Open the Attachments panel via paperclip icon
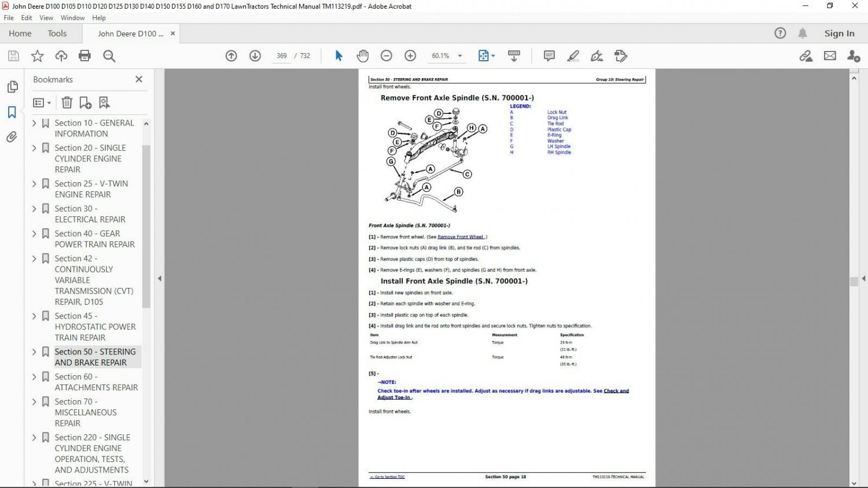 pyautogui.click(x=12, y=137)
